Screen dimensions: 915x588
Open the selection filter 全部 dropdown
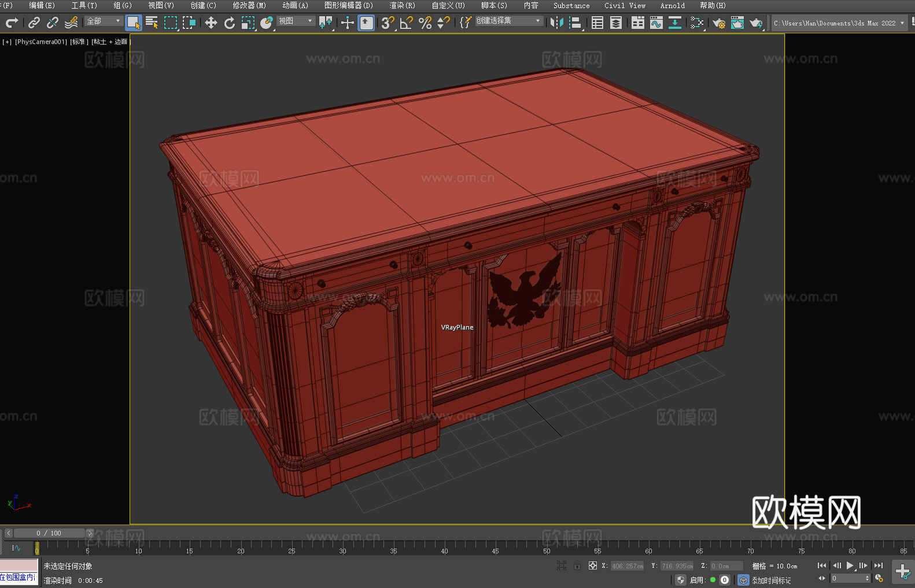pos(104,21)
